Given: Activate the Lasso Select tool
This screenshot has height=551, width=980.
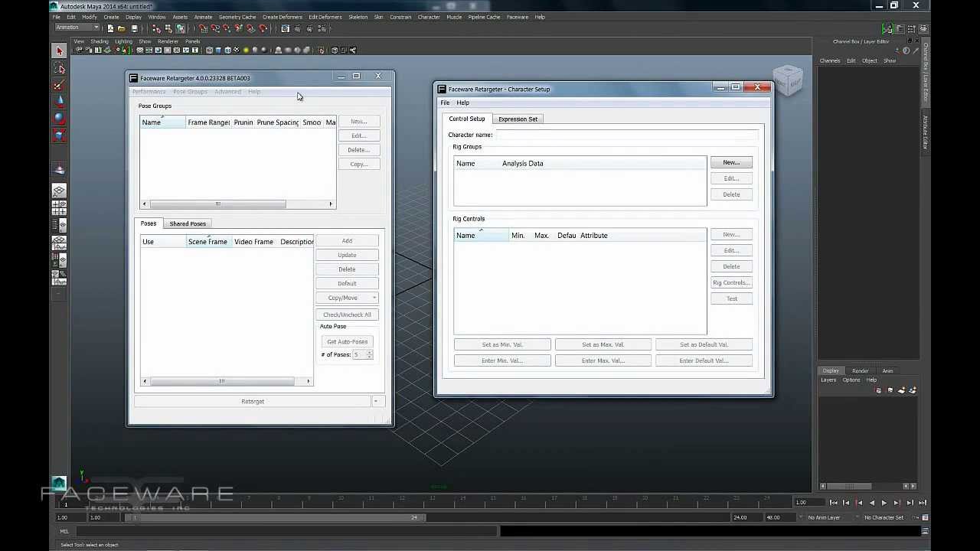Looking at the screenshot, I should tap(59, 69).
